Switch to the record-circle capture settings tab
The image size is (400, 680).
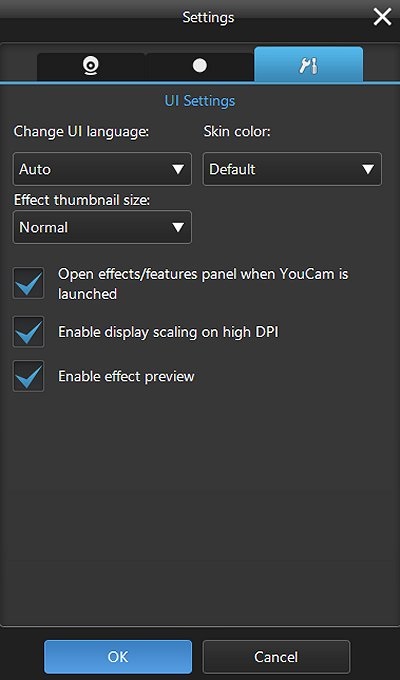(x=200, y=66)
